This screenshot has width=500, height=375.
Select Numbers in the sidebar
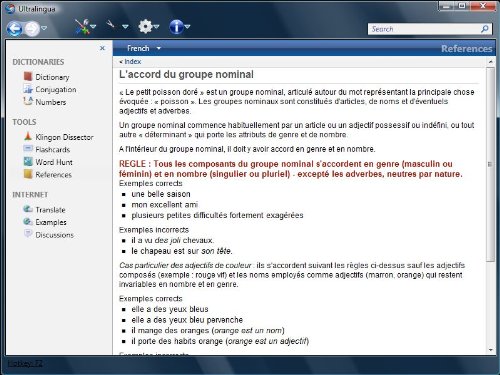(51, 102)
